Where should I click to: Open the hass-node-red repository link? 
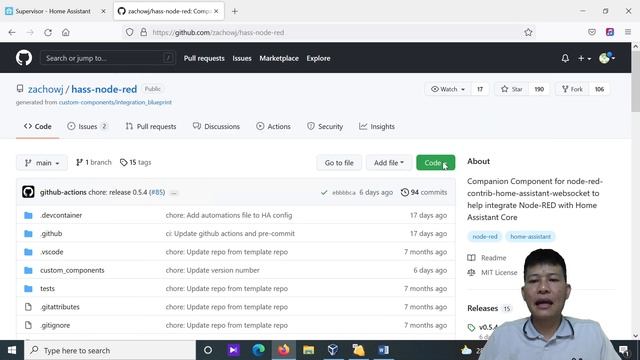104,89
